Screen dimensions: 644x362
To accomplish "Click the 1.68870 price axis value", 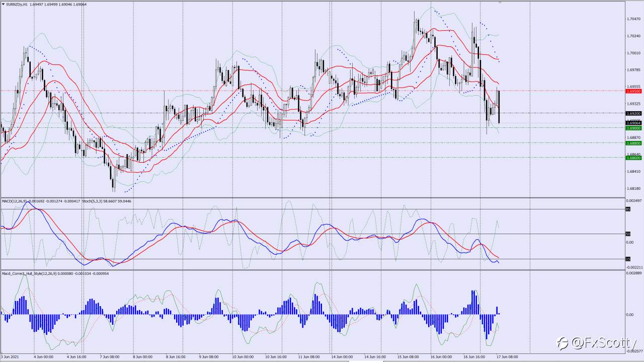I will (x=634, y=137).
